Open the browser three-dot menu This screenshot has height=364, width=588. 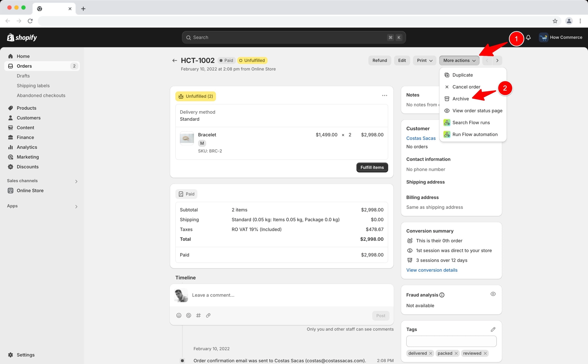coord(580,21)
